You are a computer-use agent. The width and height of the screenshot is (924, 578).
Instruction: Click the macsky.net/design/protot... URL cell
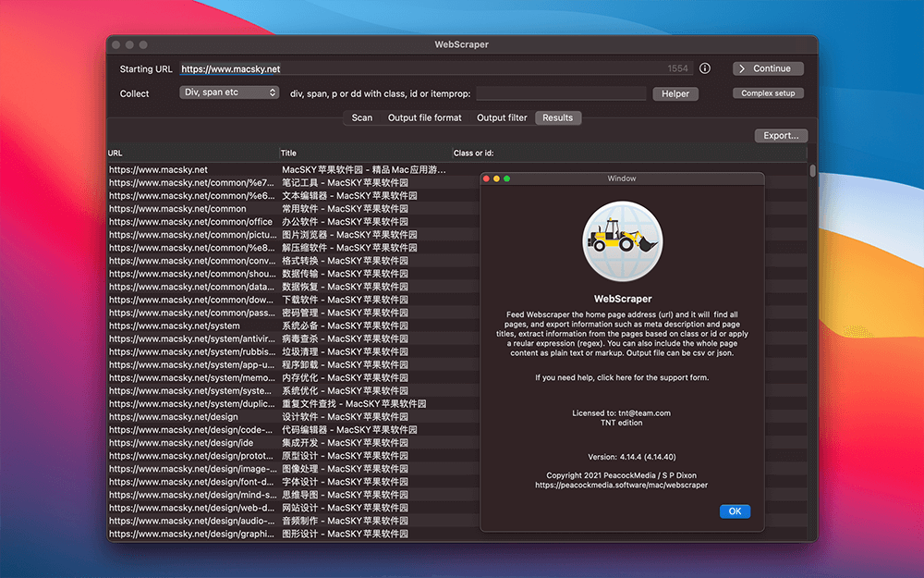pyautogui.click(x=193, y=456)
